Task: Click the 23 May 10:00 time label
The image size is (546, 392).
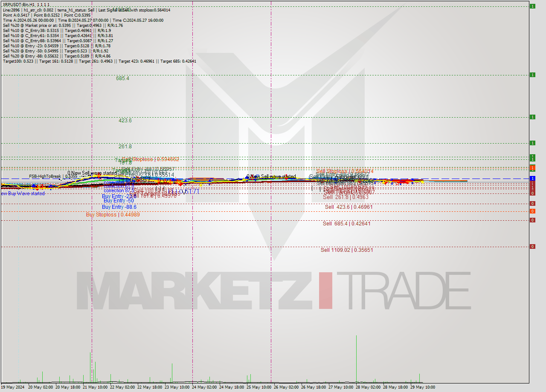Action: (177, 387)
